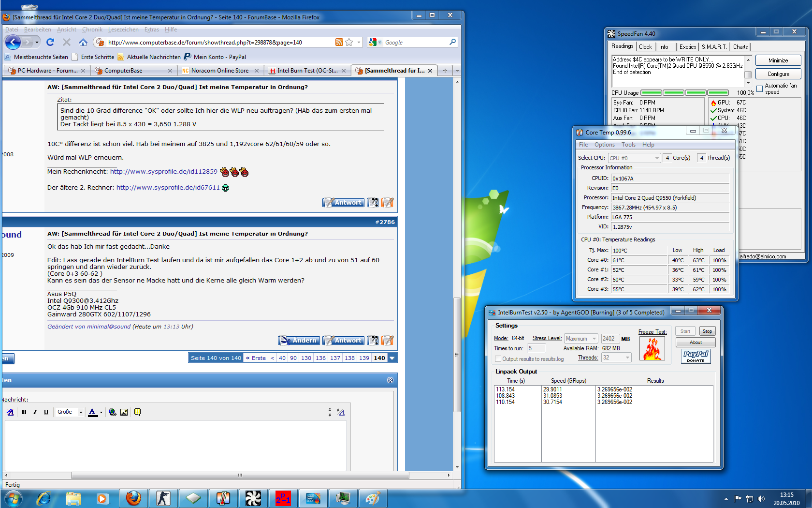Image resolution: width=812 pixels, height=508 pixels.
Task: Switch editor mode A/A icon
Action: 341,412
